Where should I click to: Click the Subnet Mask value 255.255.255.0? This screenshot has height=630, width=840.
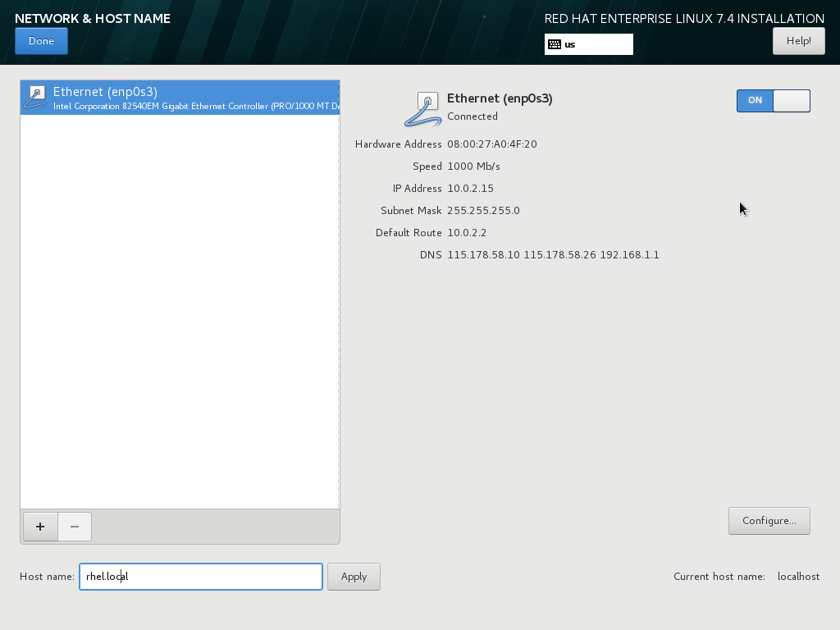point(483,211)
